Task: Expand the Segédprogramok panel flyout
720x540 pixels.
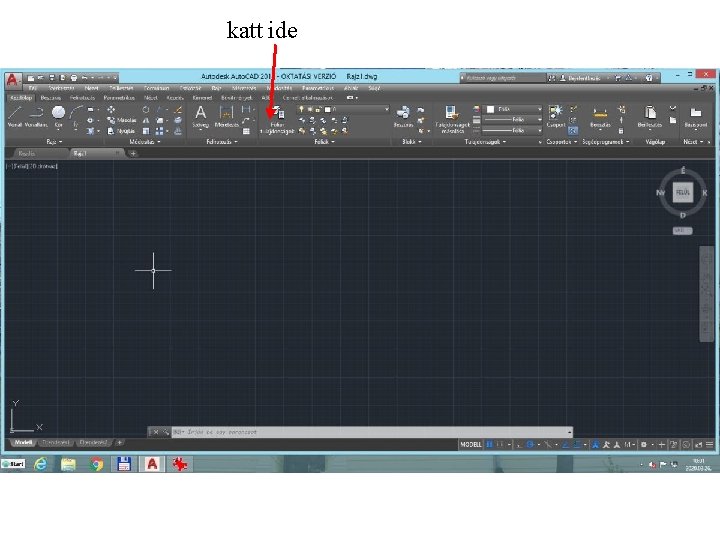Action: pyautogui.click(x=606, y=142)
